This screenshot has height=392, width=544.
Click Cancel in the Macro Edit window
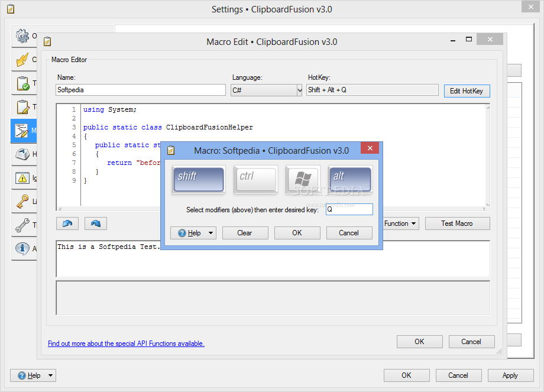tap(471, 342)
